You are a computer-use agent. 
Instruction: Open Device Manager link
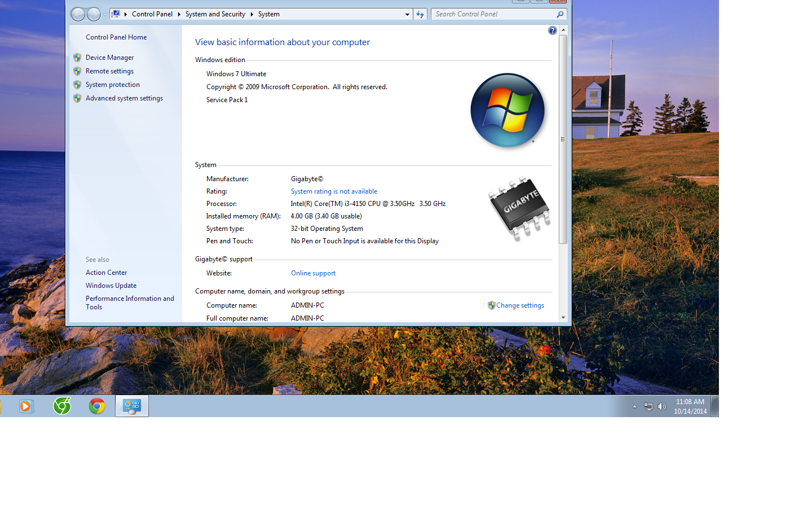click(x=109, y=58)
